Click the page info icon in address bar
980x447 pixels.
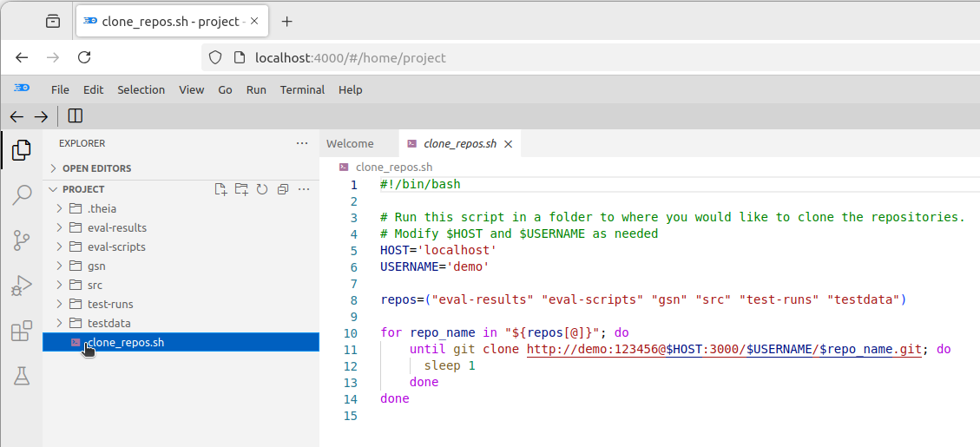tap(238, 57)
